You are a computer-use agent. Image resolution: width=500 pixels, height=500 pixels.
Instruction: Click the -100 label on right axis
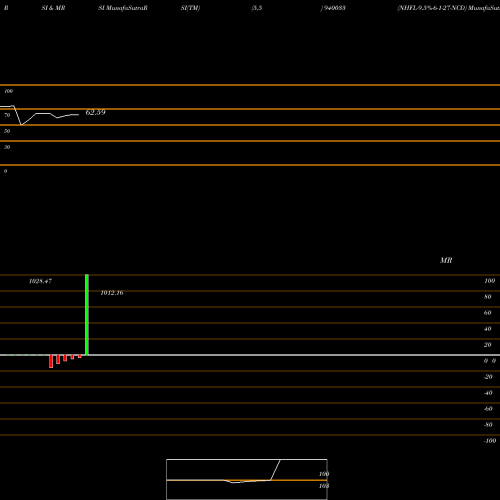click(x=490, y=441)
